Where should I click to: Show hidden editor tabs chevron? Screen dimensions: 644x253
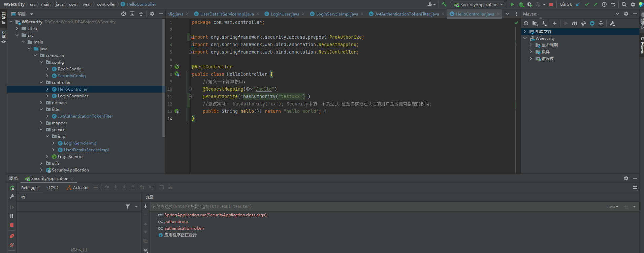(x=507, y=14)
